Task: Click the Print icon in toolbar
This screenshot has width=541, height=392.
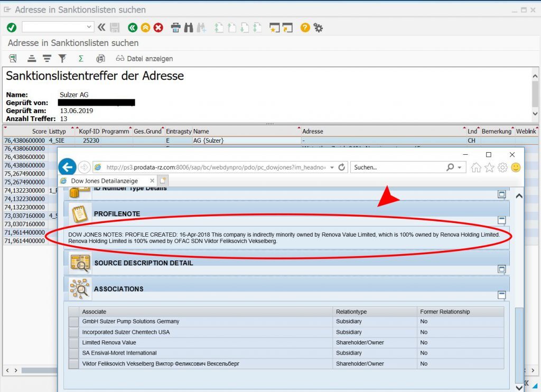Action: [x=176, y=27]
